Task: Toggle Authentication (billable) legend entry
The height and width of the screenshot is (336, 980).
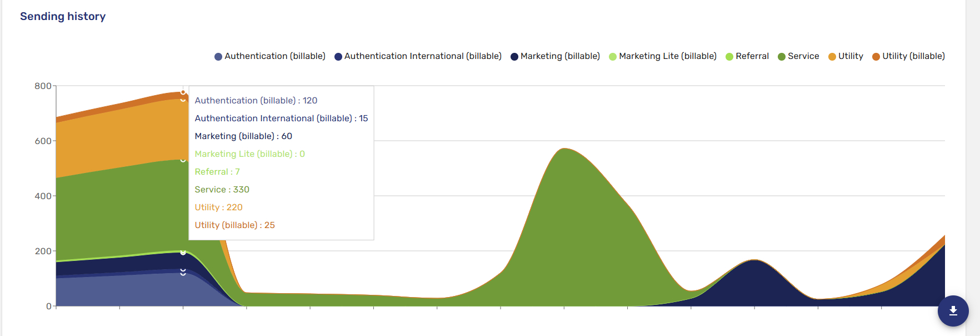Action: (270, 56)
